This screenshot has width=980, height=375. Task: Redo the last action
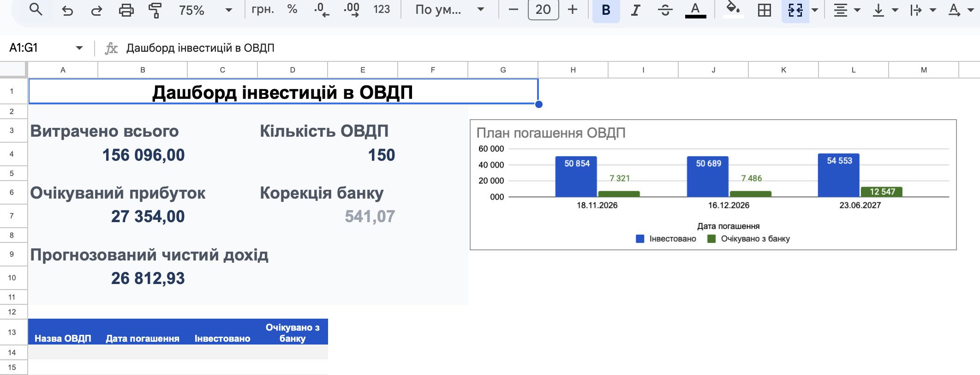96,10
